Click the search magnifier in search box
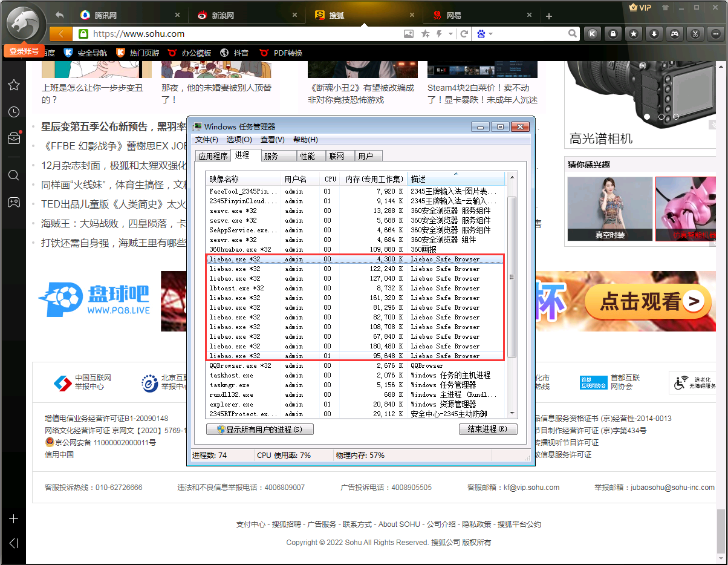The image size is (728, 565). click(574, 34)
